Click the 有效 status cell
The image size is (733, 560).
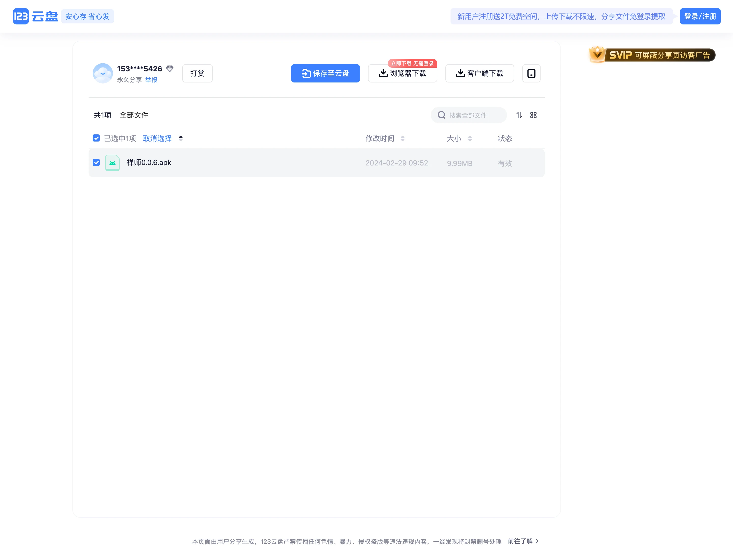click(505, 163)
